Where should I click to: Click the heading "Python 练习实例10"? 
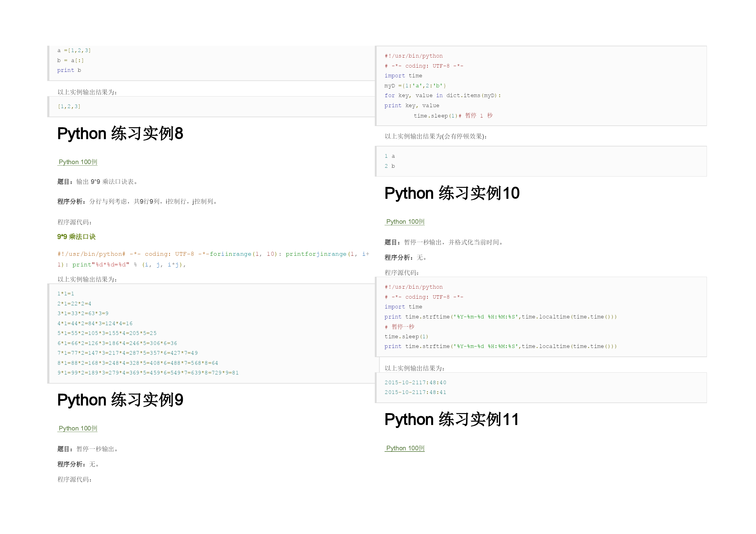(x=452, y=193)
